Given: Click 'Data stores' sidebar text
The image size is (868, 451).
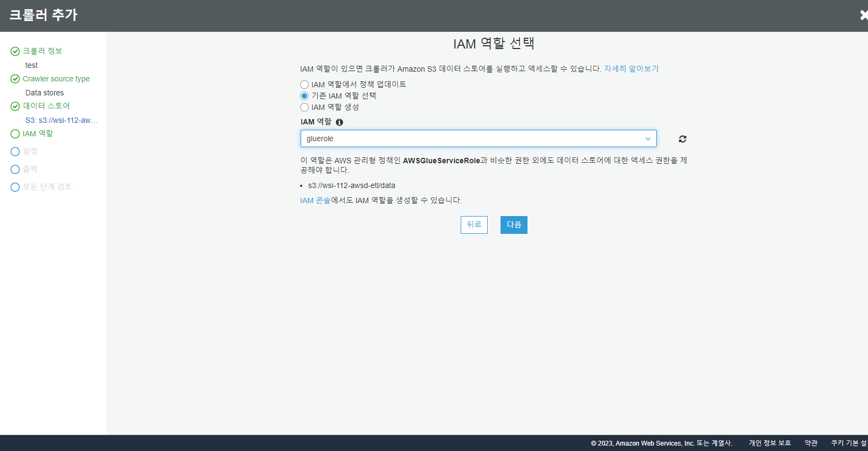Looking at the screenshot, I should point(45,93).
